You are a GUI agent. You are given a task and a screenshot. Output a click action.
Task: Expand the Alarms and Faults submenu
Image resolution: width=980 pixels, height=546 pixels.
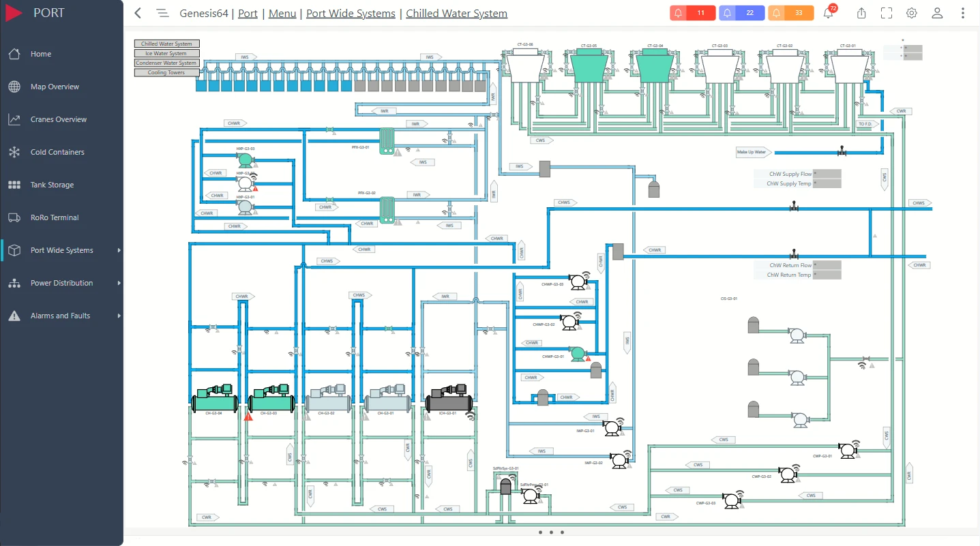click(x=119, y=316)
